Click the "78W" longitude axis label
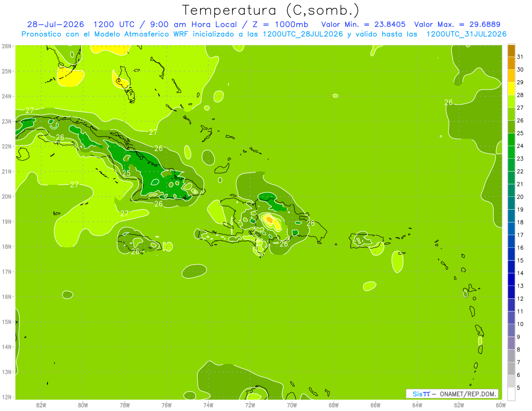The height and width of the screenshot is (411, 532). [125, 405]
